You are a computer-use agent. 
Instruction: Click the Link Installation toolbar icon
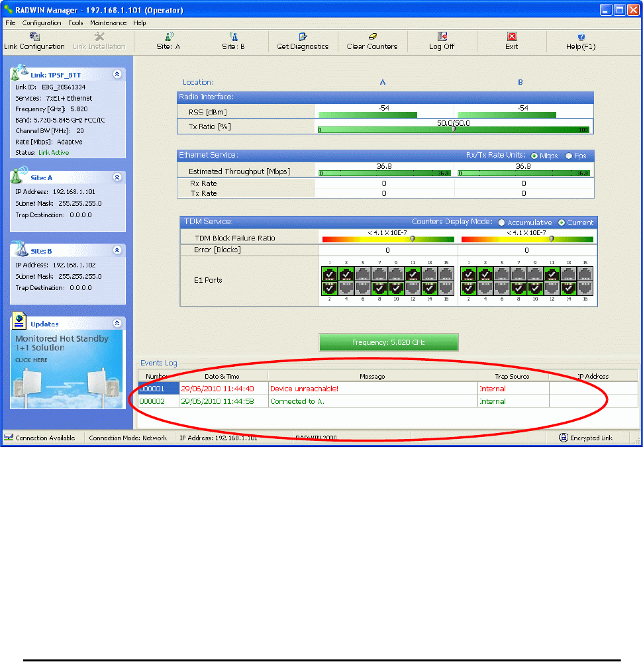99,37
